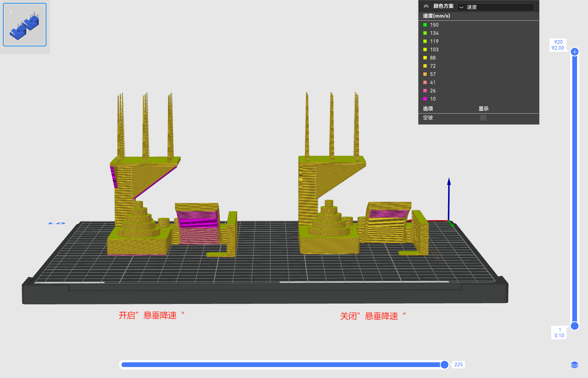This screenshot has width=588, height=378.
Task: Click the pink 26 speed swatch
Action: tap(425, 91)
